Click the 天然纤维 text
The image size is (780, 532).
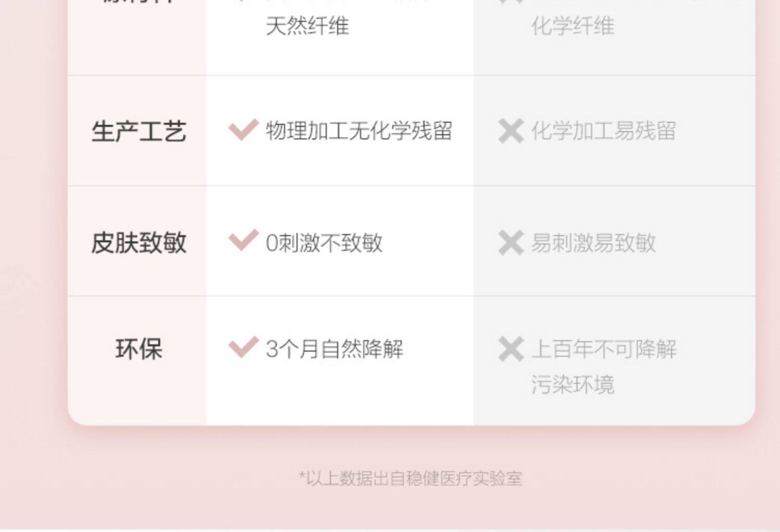click(x=307, y=26)
